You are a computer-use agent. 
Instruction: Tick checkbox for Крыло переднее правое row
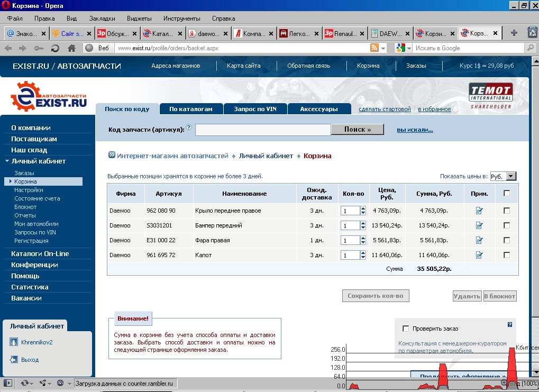tap(507, 211)
